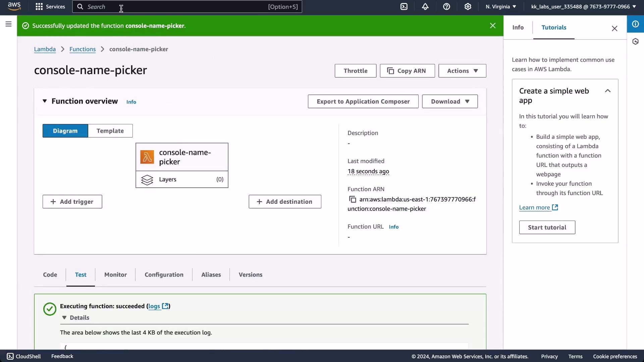Switch to the Diagram view
The image size is (644, 362).
coord(65,131)
